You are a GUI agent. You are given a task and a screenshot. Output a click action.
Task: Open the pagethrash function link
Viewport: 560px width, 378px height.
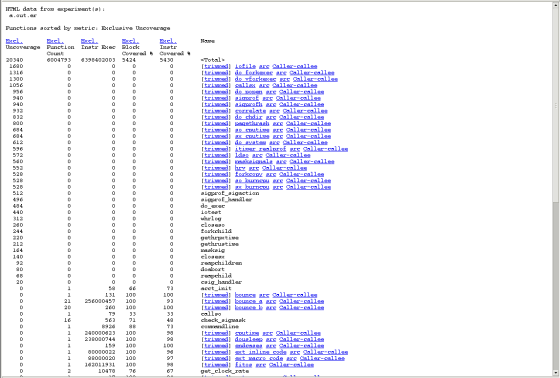pyautogui.click(x=252, y=123)
